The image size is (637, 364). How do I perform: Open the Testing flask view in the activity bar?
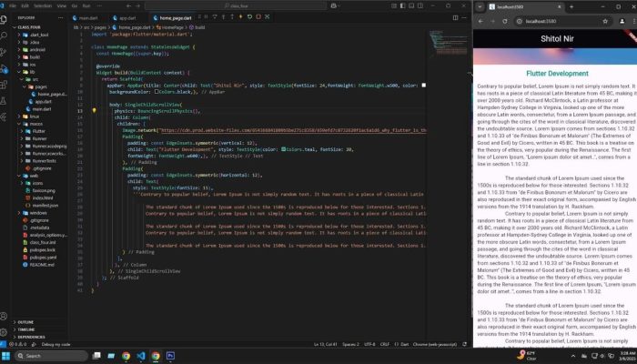click(4, 101)
